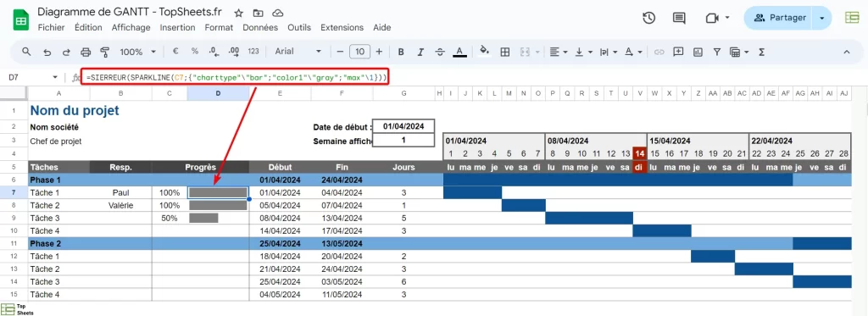Open the text rotation dropdown
The image size is (868, 316).
[634, 52]
